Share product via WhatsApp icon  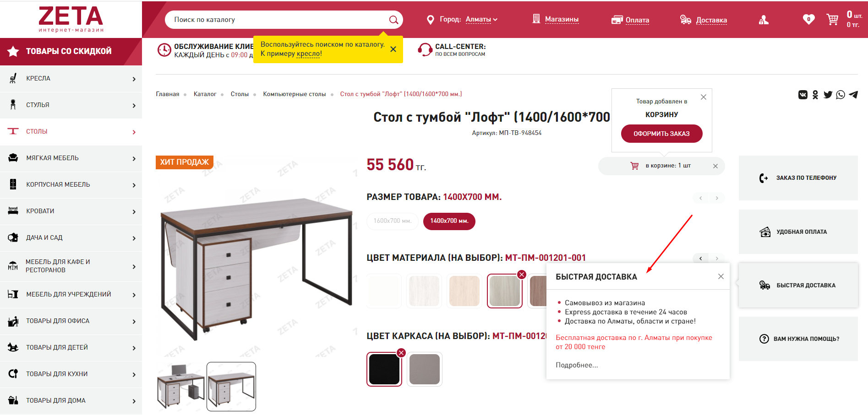coord(841,95)
